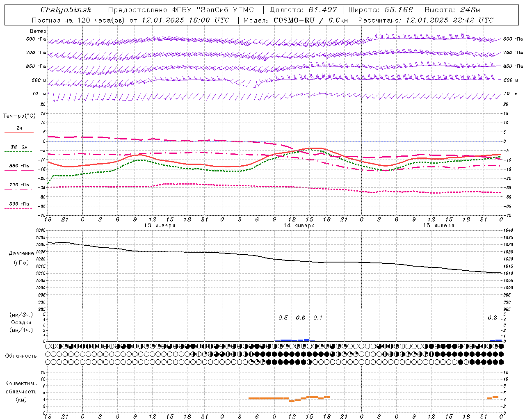Viewport: 525px width, 420px height.
Task: Click the red line sample under legend '850 гПа'
Action: coord(19,170)
